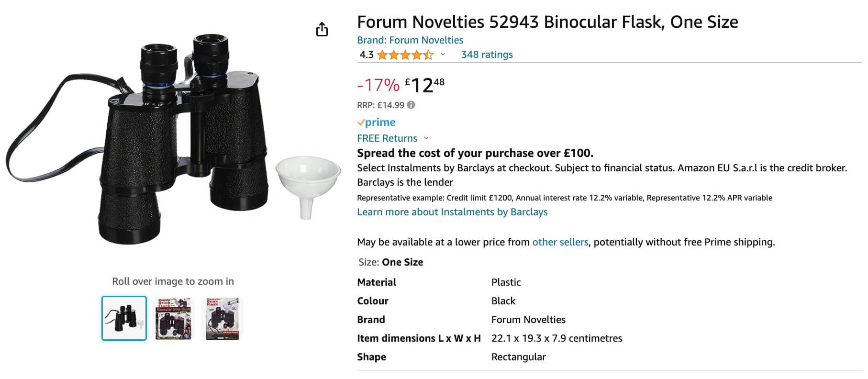The height and width of the screenshot is (379, 868).
Task: Open Learn more about Instalments by Barclays
Action: click(x=452, y=212)
